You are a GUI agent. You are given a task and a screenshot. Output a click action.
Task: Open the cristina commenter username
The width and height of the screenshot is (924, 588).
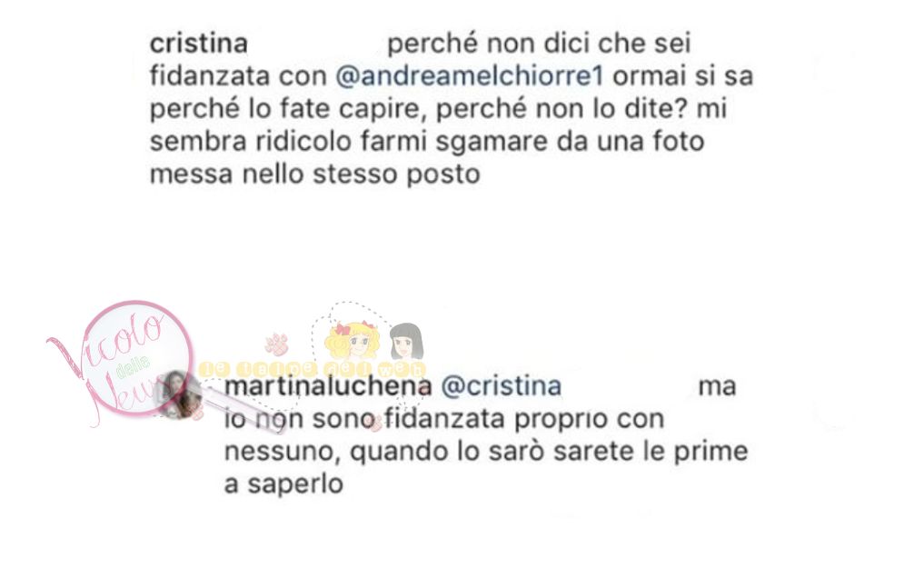pyautogui.click(x=199, y=44)
